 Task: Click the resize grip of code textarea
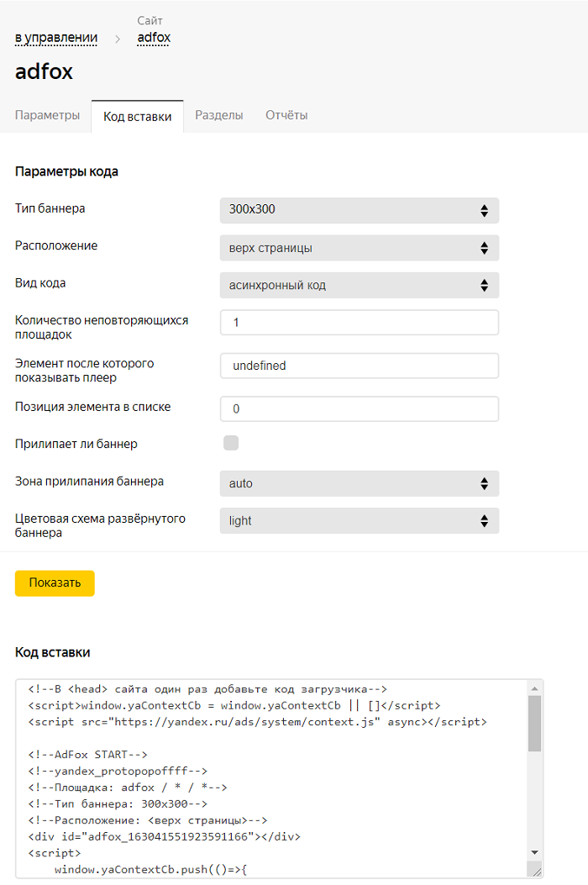coord(537,871)
